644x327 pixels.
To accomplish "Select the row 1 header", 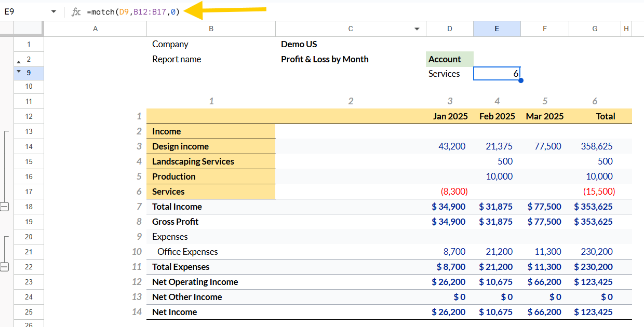I will (29, 44).
